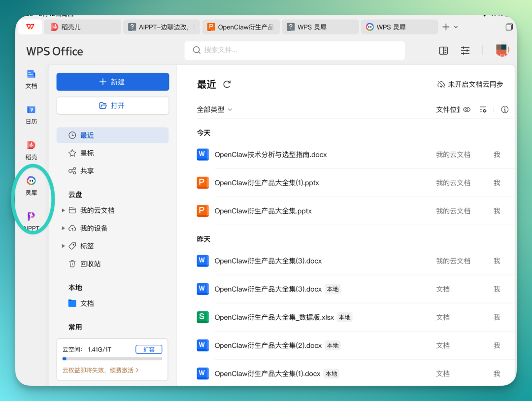Open the settings sliders icon
This screenshot has height=401, width=532.
coord(465,51)
